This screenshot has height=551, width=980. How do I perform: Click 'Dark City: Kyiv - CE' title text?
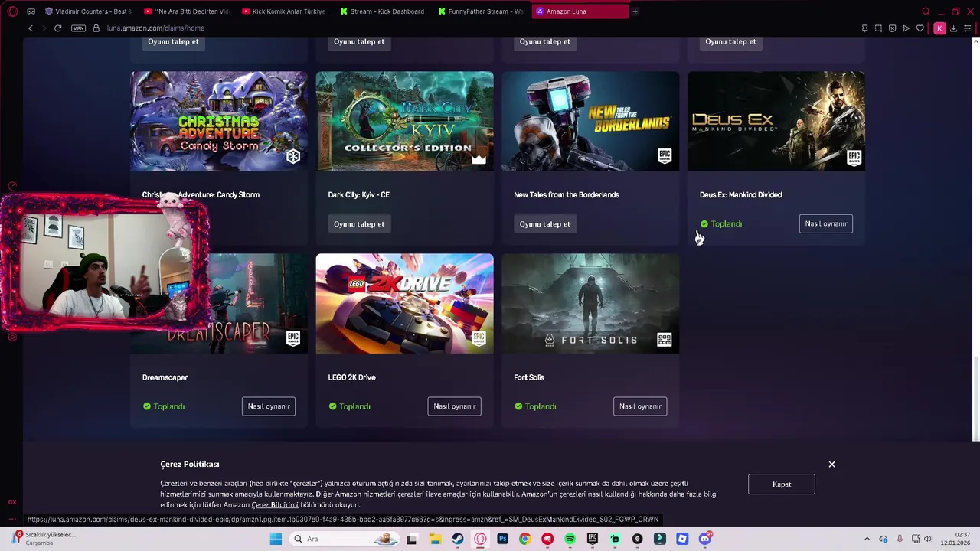coord(358,195)
